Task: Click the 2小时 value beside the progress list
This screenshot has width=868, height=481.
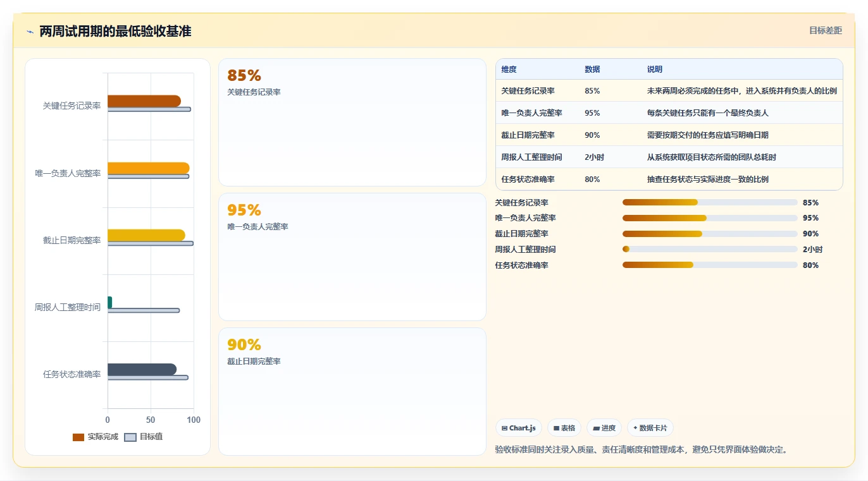Action: point(813,250)
